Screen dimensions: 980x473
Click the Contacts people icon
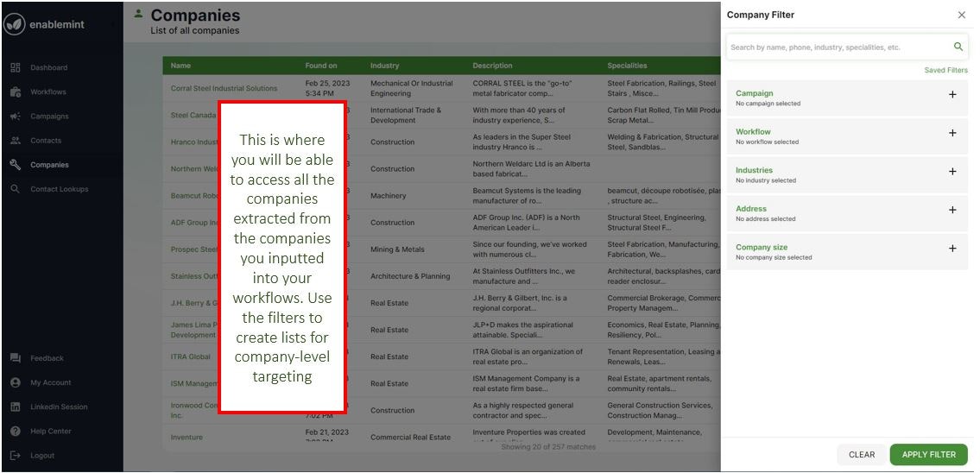click(x=16, y=141)
